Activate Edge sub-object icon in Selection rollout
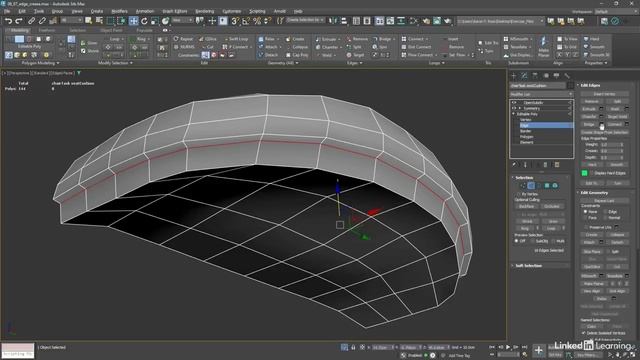The image size is (640, 360). pyautogui.click(x=531, y=186)
